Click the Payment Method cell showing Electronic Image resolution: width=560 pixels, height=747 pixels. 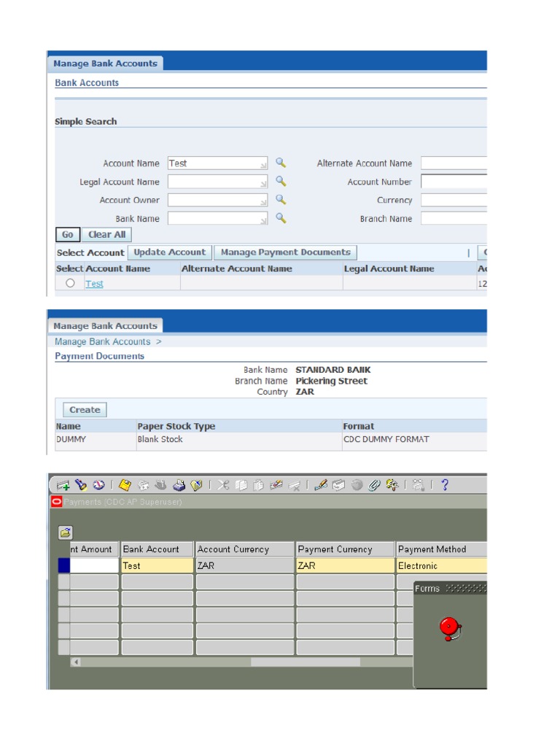[441, 565]
